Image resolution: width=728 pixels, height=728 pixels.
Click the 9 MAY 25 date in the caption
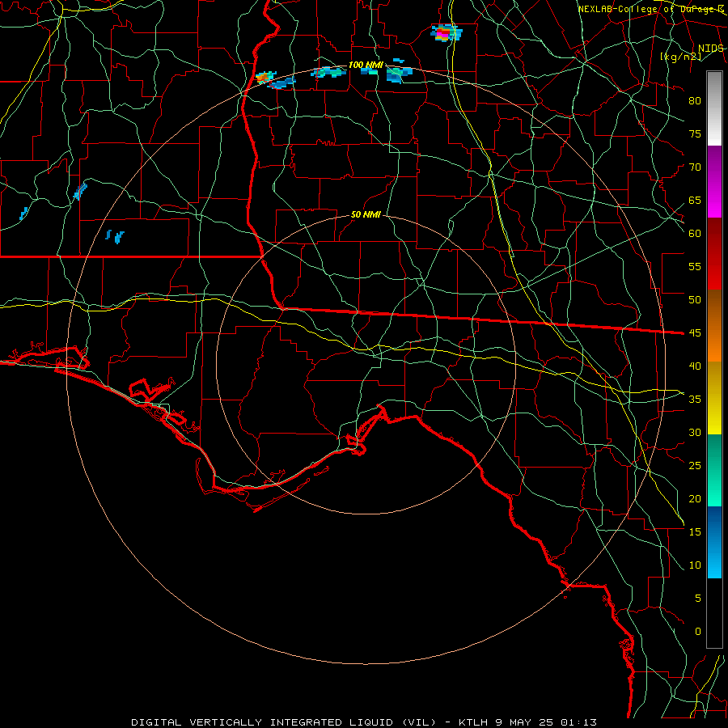[x=526, y=722]
